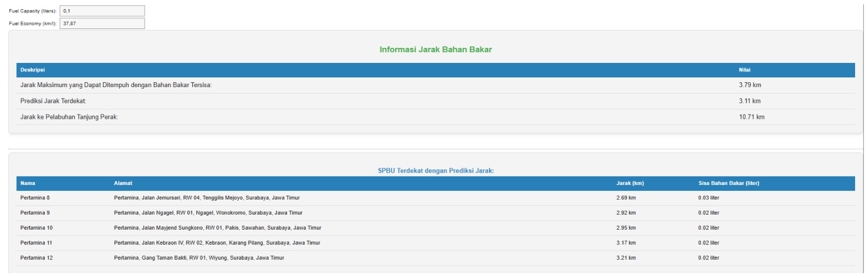Screen dimensions: 868x278
Task: Click the 3.17 km distance for Pertamina 11
Action: click(626, 243)
